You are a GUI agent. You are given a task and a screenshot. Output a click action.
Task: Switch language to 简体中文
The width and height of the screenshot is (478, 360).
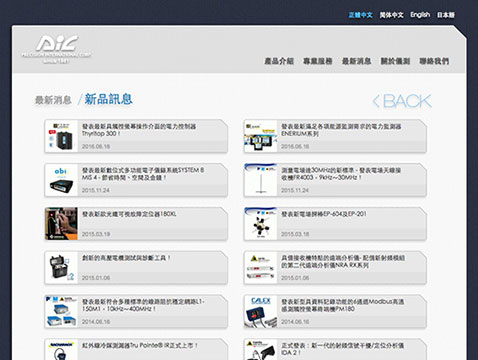(x=391, y=15)
